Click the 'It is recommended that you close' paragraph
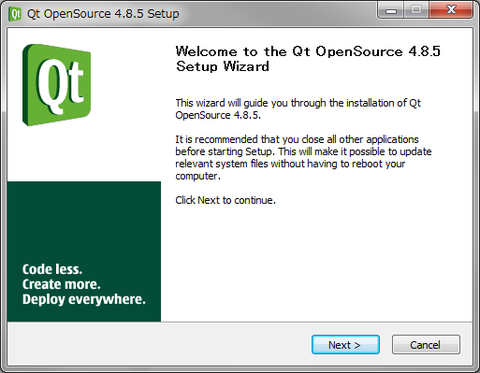The image size is (480, 373). click(303, 158)
